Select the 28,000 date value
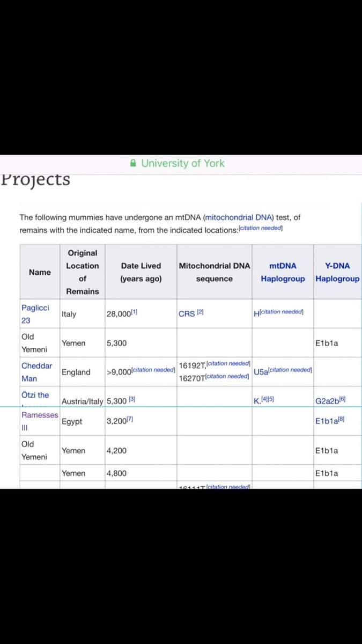 [119, 314]
